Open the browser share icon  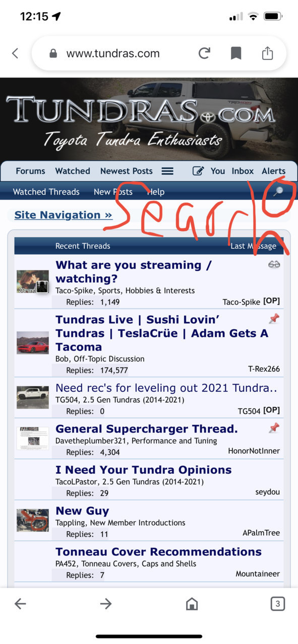tap(268, 53)
